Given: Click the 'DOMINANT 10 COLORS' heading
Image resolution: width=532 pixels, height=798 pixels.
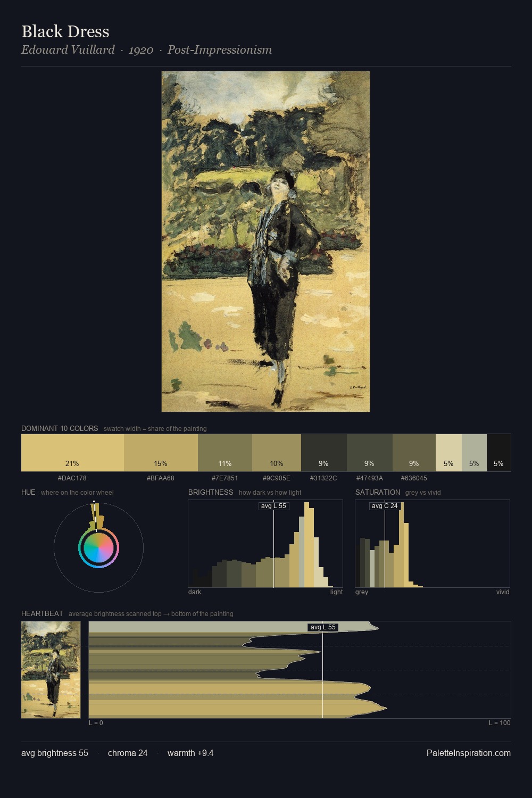Looking at the screenshot, I should point(60,428).
